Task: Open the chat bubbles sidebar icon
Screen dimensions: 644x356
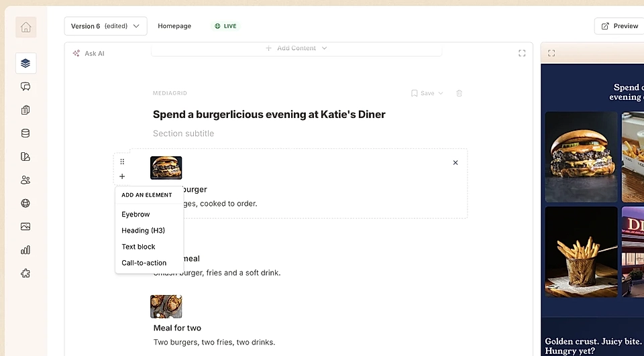Action: tap(25, 86)
